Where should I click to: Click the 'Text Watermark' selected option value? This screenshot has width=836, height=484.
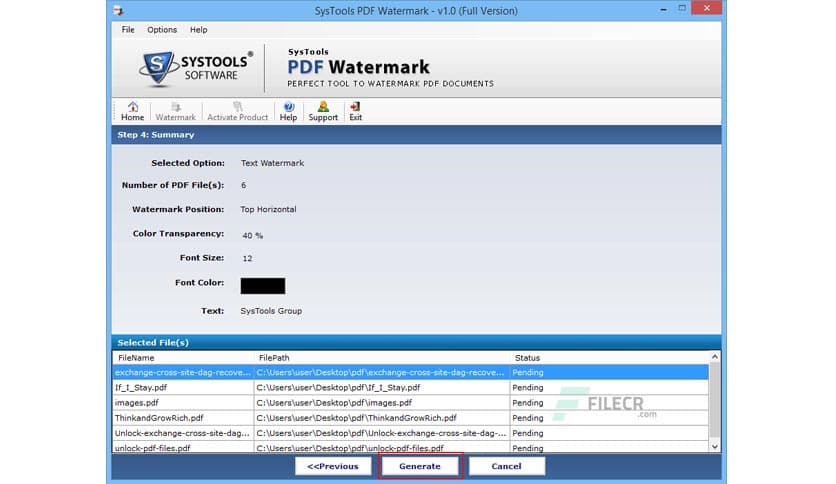[x=272, y=163]
